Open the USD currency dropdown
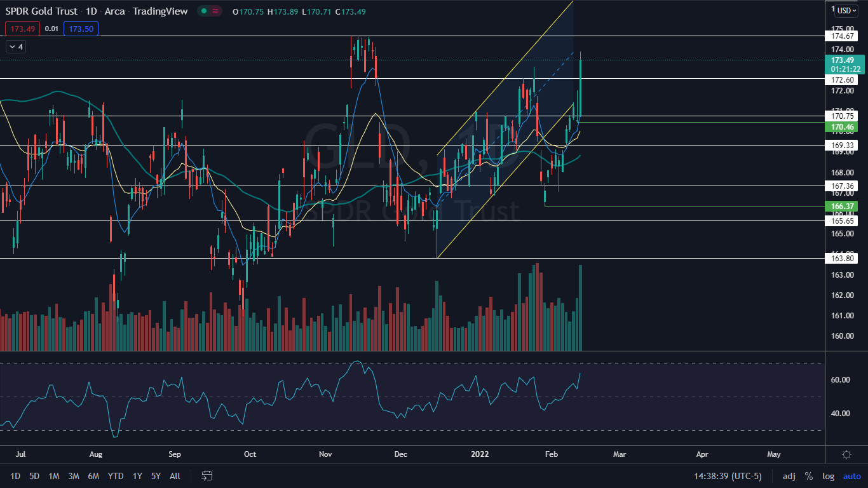868x488 pixels. [846, 10]
